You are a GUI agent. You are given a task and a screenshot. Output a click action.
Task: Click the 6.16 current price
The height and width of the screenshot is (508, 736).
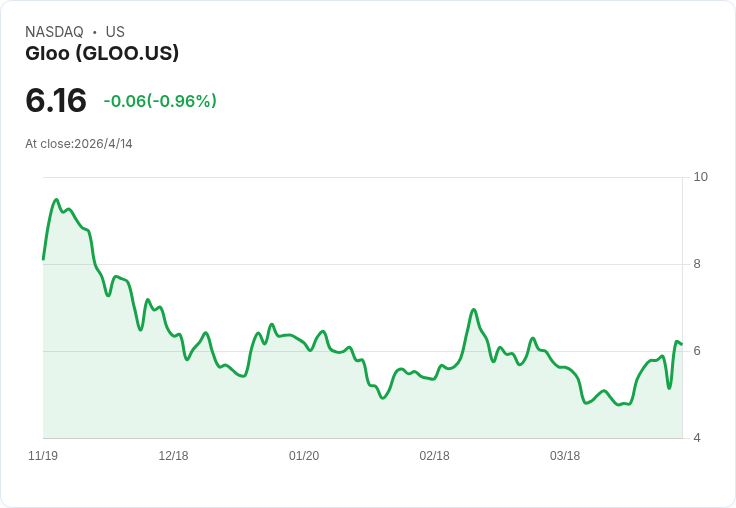point(56,101)
